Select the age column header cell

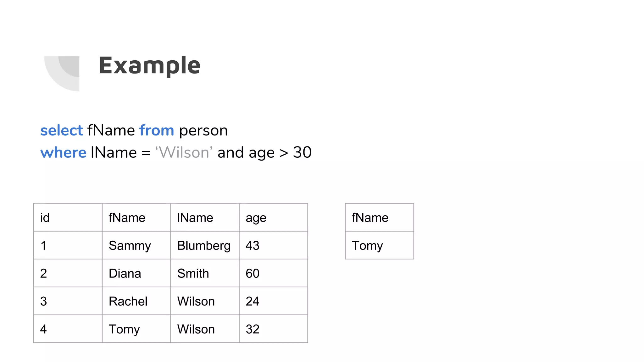[273, 217]
